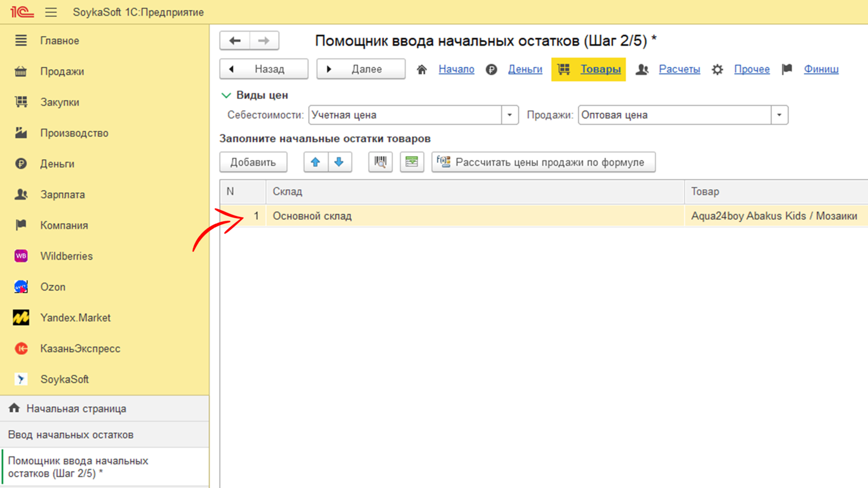Click the Склад column header
Screen dimensions: 868x488
tap(475, 192)
